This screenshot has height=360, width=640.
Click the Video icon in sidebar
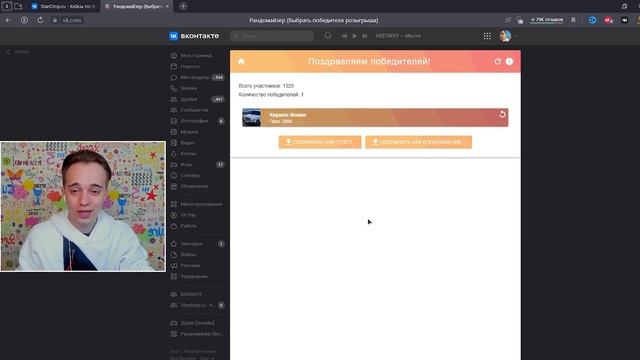174,143
